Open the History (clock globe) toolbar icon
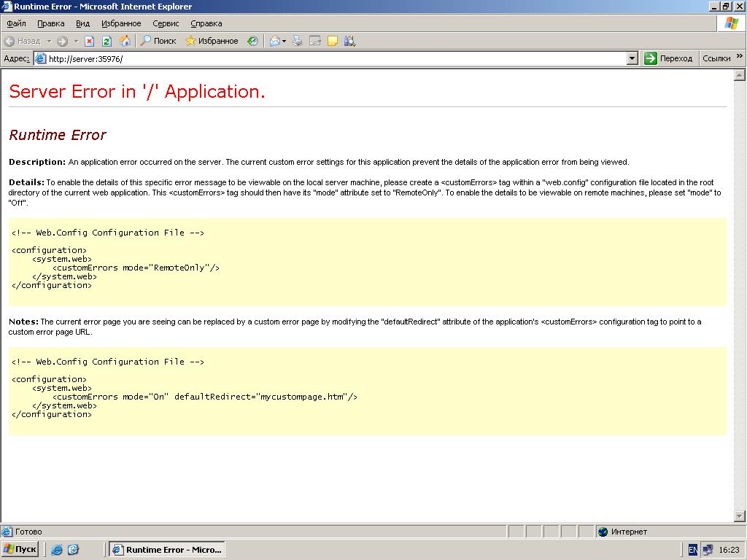747x560 pixels. [252, 41]
